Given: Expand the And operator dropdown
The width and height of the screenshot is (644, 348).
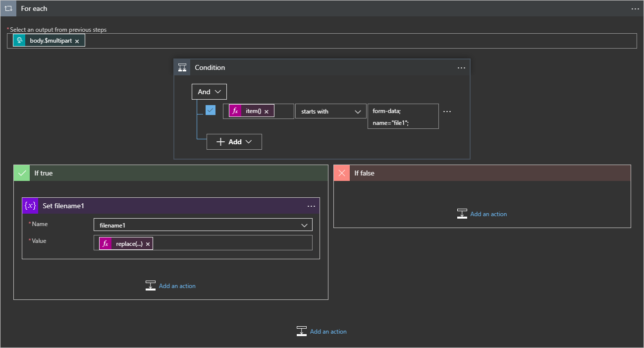Looking at the screenshot, I should [x=209, y=92].
